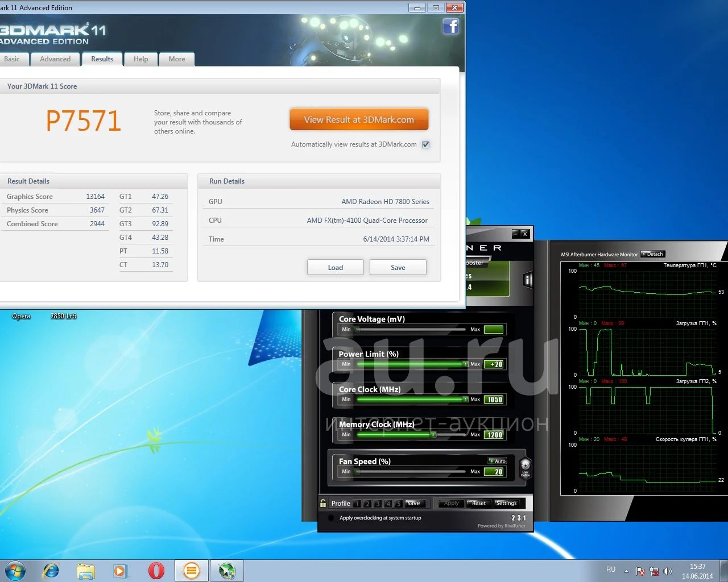Open the network tray icon
The width and height of the screenshot is (728, 582).
point(654,571)
